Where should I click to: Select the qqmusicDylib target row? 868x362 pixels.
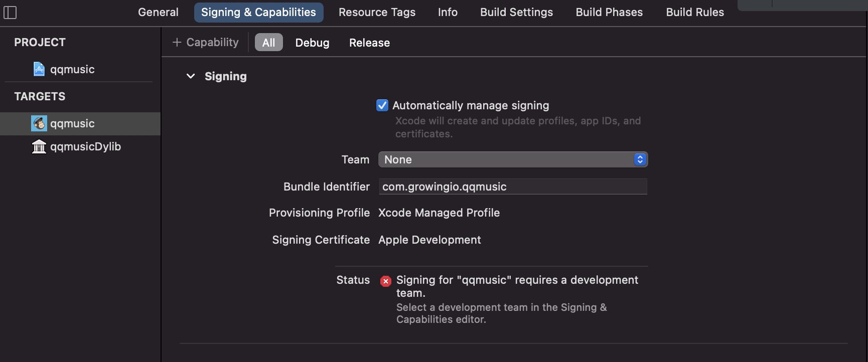pyautogui.click(x=85, y=146)
